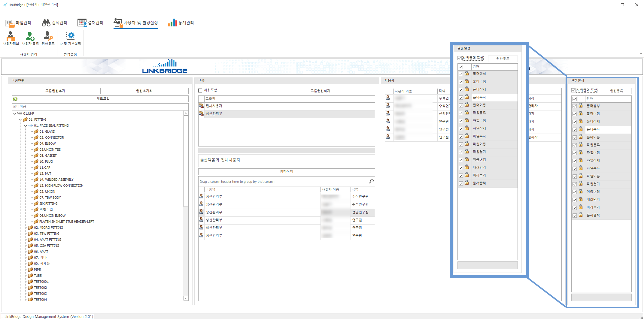This screenshot has width=644, height=320.
Task: Switch to the 결재관리 tab
Action: pos(90,23)
